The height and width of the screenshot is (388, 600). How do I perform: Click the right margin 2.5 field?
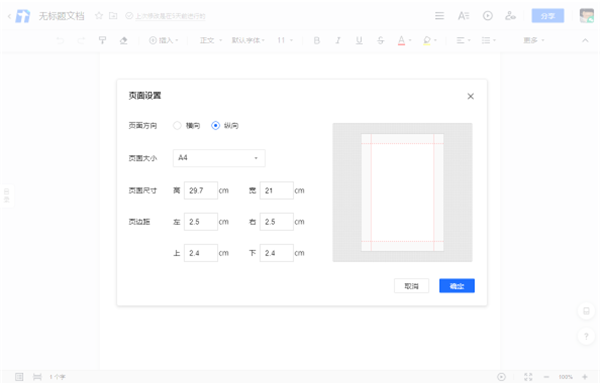pos(277,222)
